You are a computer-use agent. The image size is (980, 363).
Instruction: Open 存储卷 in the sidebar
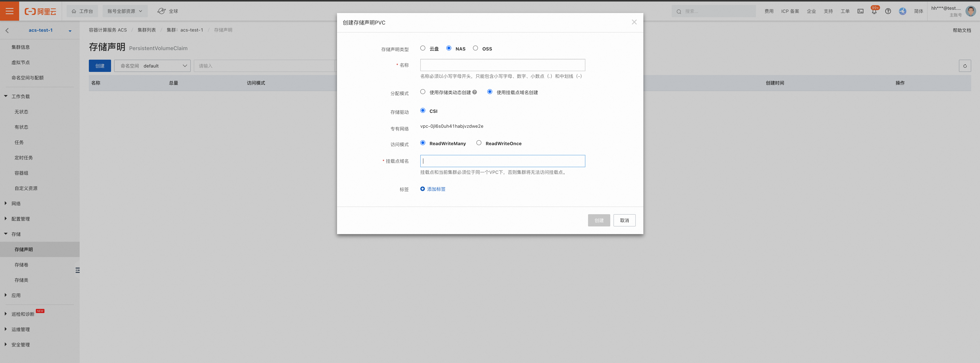21,265
